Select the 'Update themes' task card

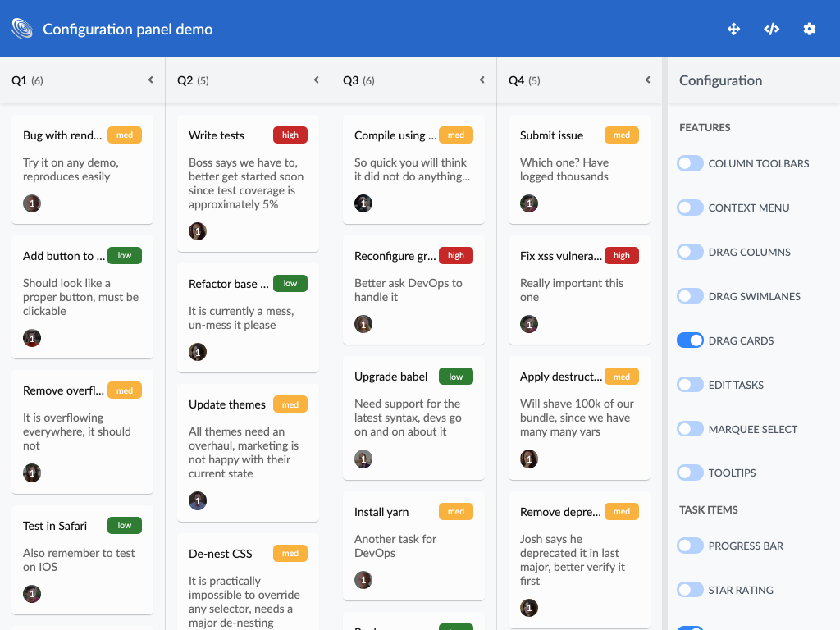point(248,451)
